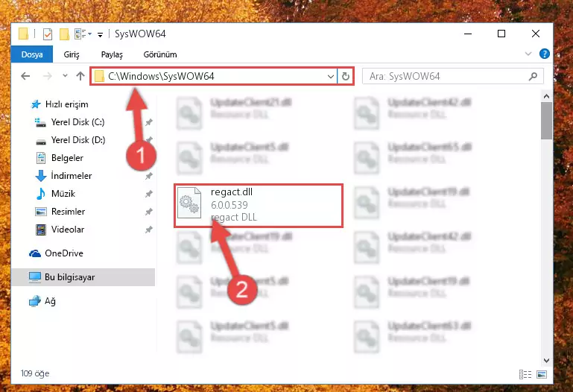Switch to the Giriş tab
Screen dimensions: 573x392
tap(72, 54)
